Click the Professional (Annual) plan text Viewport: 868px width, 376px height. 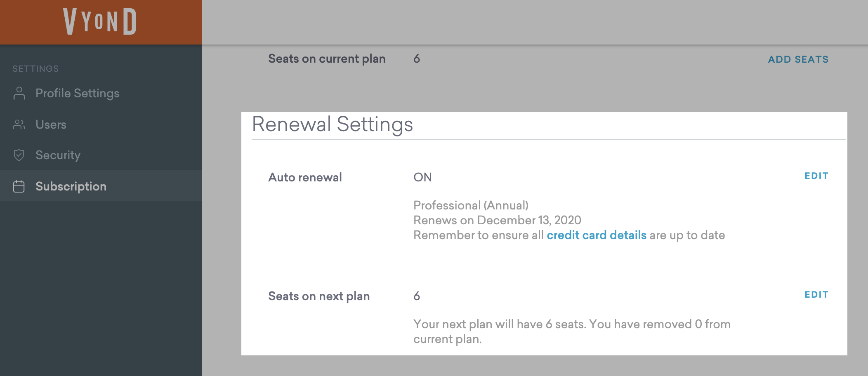471,205
